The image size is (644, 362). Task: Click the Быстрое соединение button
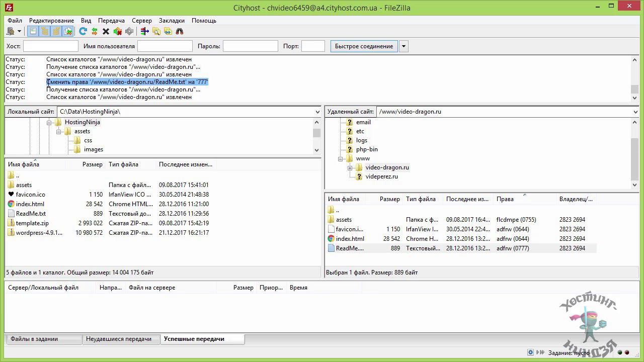pyautogui.click(x=364, y=46)
